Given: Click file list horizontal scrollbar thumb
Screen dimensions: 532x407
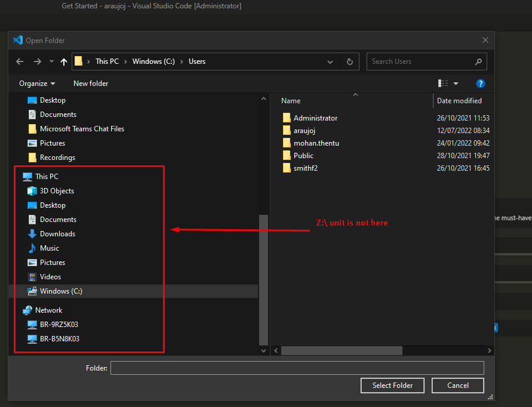Looking at the screenshot, I should 342,351.
